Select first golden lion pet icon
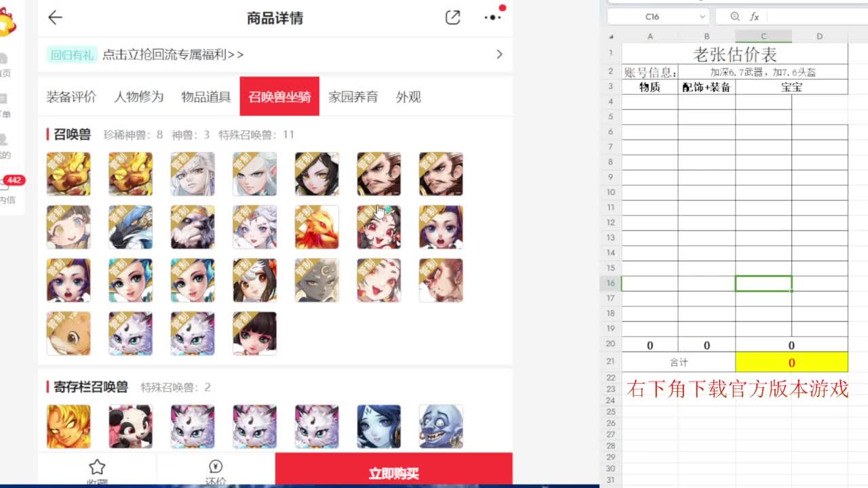868x488 pixels. click(x=68, y=174)
